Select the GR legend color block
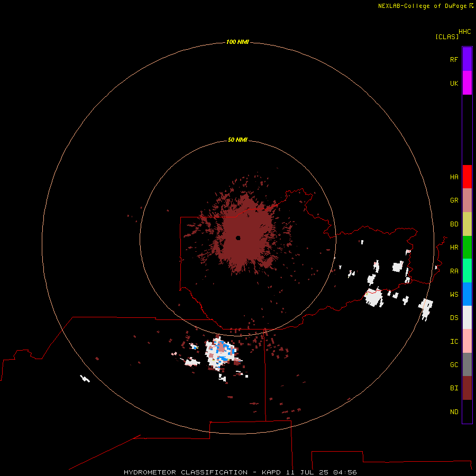Screen dimensions: 476x476 (467, 200)
